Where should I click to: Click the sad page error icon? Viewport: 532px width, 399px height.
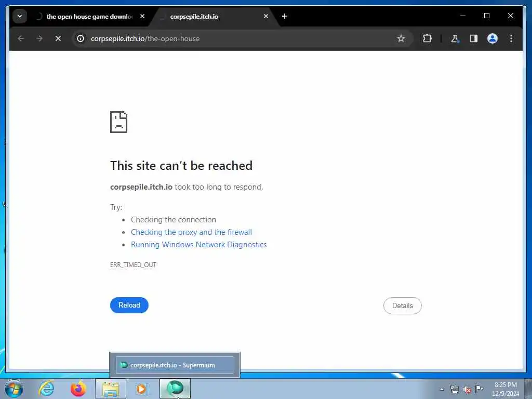119,122
